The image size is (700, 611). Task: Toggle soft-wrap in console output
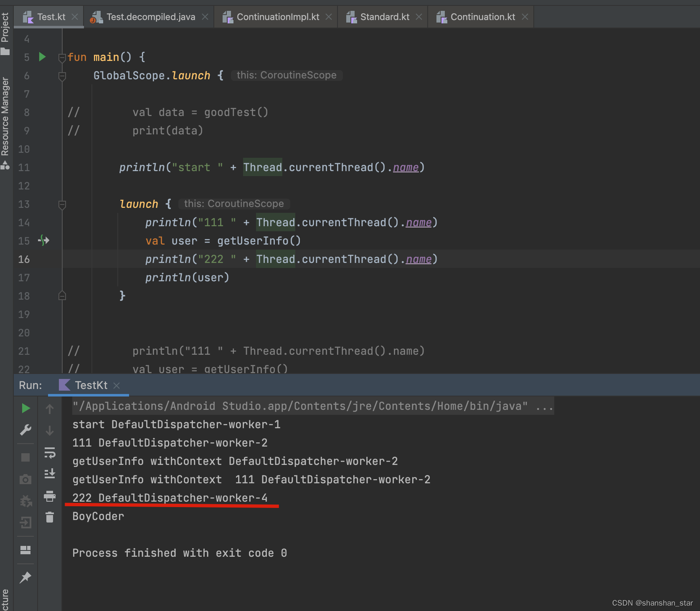[x=50, y=453]
